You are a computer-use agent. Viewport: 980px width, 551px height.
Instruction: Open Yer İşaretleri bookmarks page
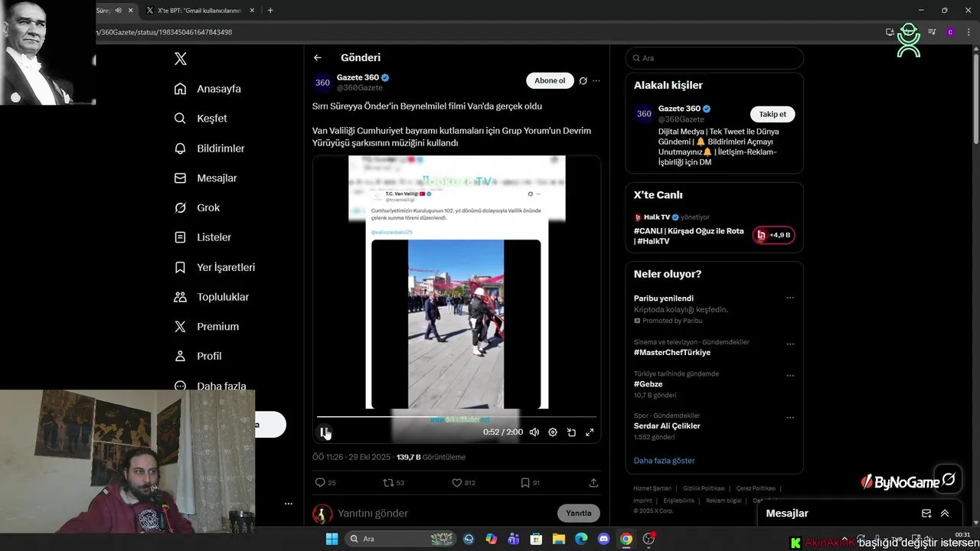tap(214, 267)
